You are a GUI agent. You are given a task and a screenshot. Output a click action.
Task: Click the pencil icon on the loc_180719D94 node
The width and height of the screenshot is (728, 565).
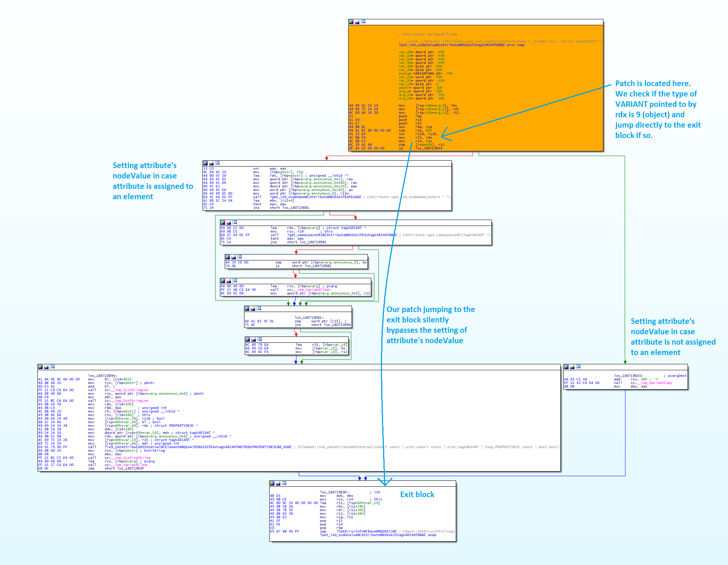46,367
